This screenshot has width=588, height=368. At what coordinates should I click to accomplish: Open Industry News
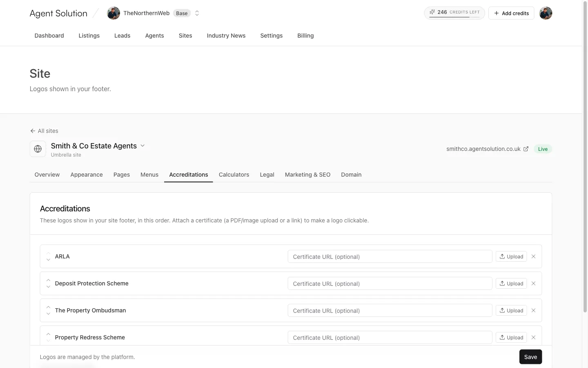tap(226, 36)
